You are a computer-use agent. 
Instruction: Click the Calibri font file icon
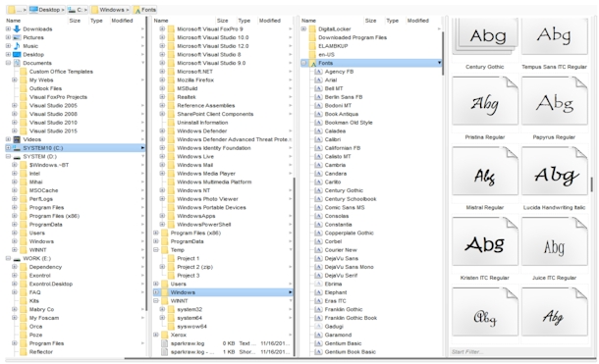(318, 139)
